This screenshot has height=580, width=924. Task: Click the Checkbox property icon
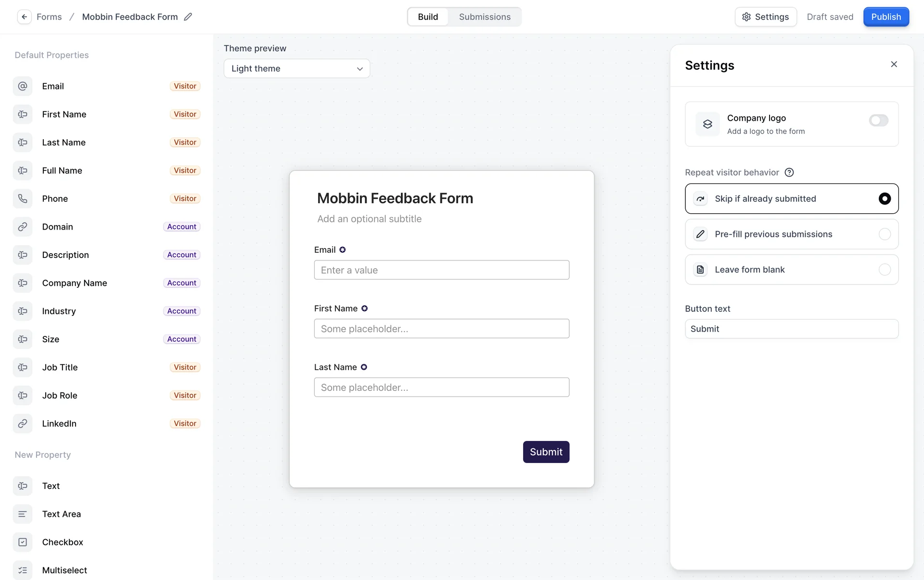click(x=23, y=542)
